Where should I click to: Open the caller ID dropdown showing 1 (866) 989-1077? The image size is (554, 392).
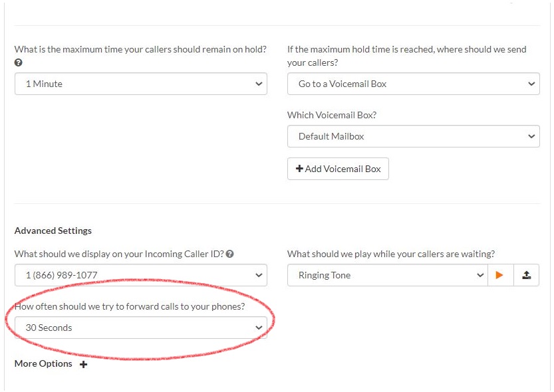(x=140, y=275)
